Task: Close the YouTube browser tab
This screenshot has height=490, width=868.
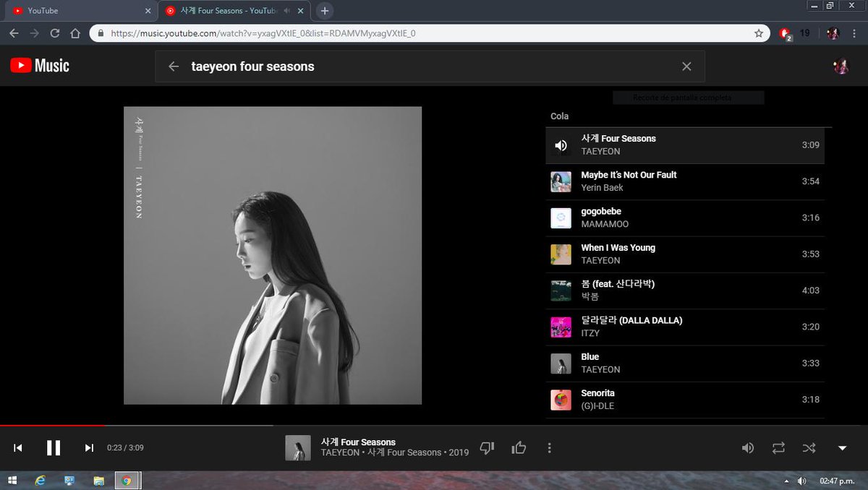Action: coord(148,11)
